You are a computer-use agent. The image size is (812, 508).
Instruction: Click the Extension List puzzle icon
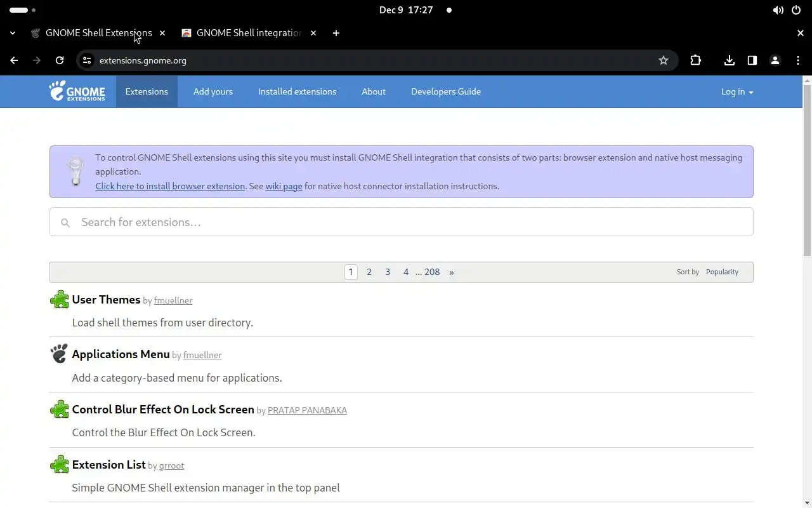point(59,465)
